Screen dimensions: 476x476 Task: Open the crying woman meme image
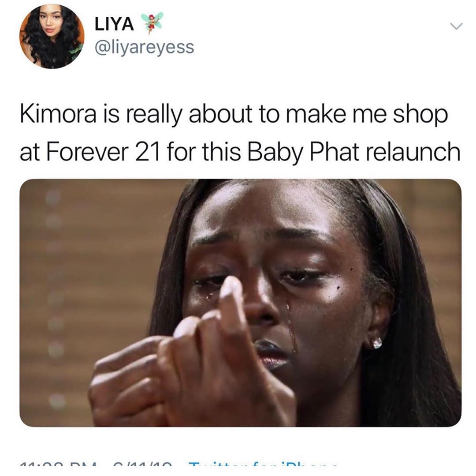pos(241,303)
